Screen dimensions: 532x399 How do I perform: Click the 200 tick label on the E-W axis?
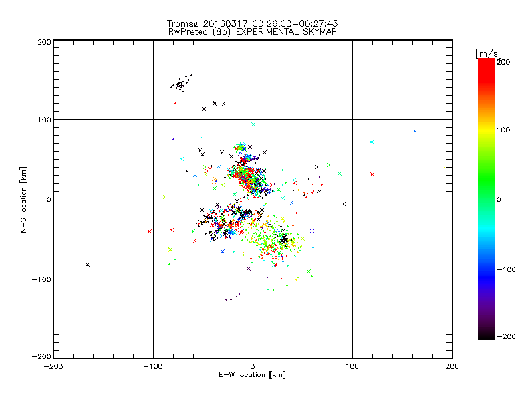pos(452,366)
